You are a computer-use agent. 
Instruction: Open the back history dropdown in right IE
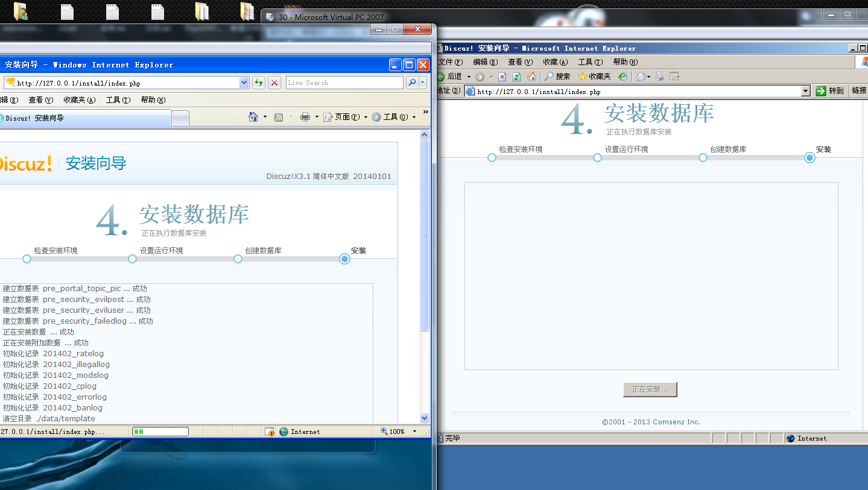point(469,77)
